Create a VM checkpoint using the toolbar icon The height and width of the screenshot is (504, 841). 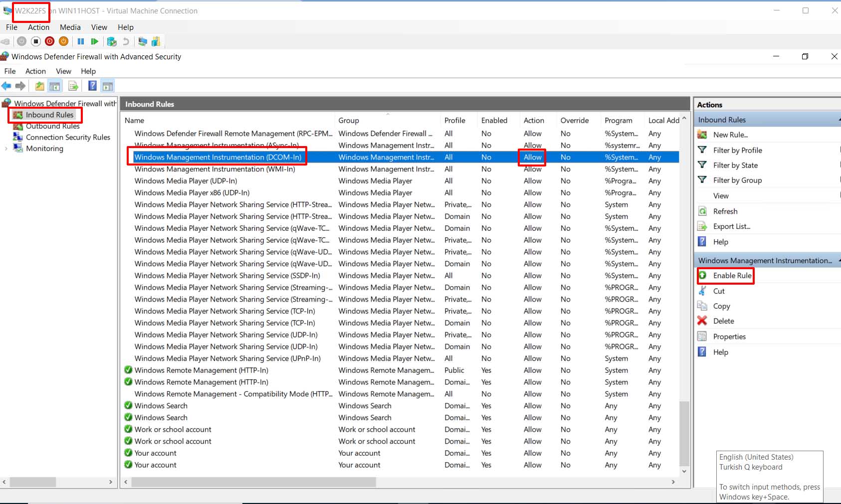(112, 41)
